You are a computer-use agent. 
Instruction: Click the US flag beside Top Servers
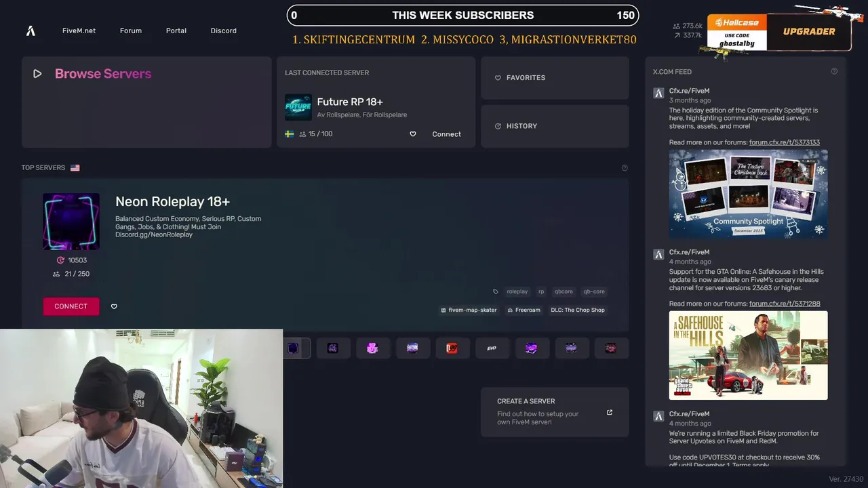(x=75, y=167)
